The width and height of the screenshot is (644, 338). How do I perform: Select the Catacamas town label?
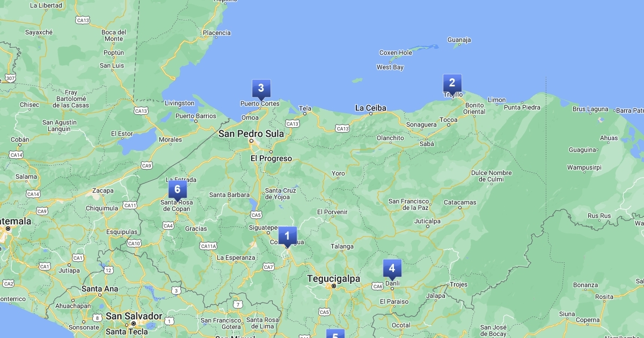click(x=460, y=203)
